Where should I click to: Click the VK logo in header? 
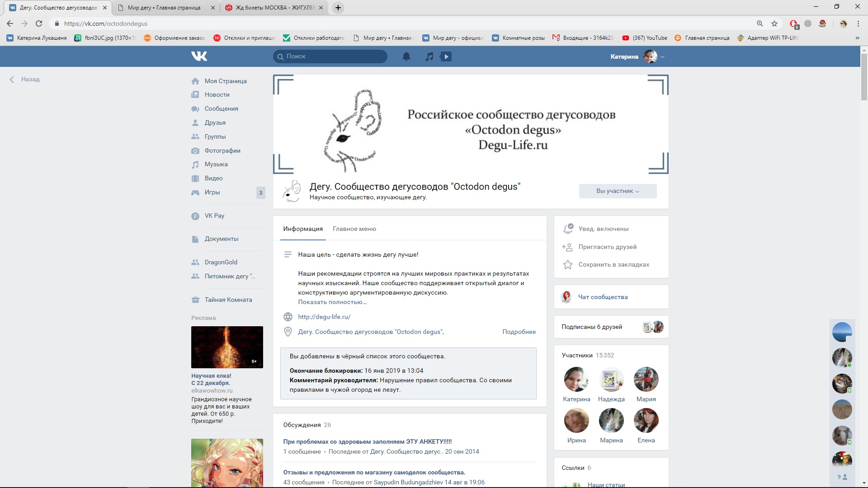pos(199,56)
